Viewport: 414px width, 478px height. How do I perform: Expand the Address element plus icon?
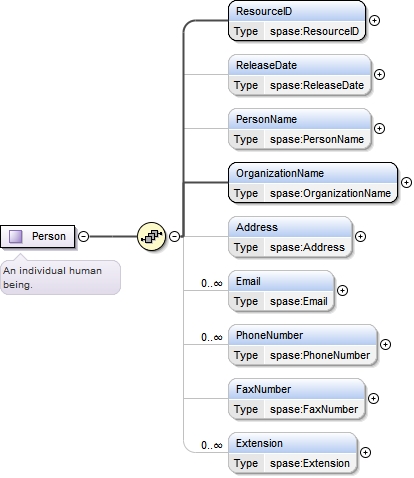click(x=360, y=237)
